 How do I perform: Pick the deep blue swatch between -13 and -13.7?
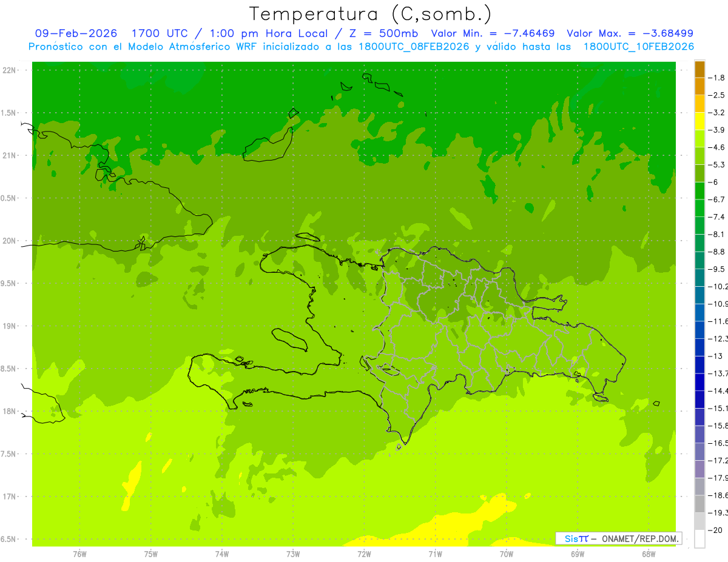(699, 365)
